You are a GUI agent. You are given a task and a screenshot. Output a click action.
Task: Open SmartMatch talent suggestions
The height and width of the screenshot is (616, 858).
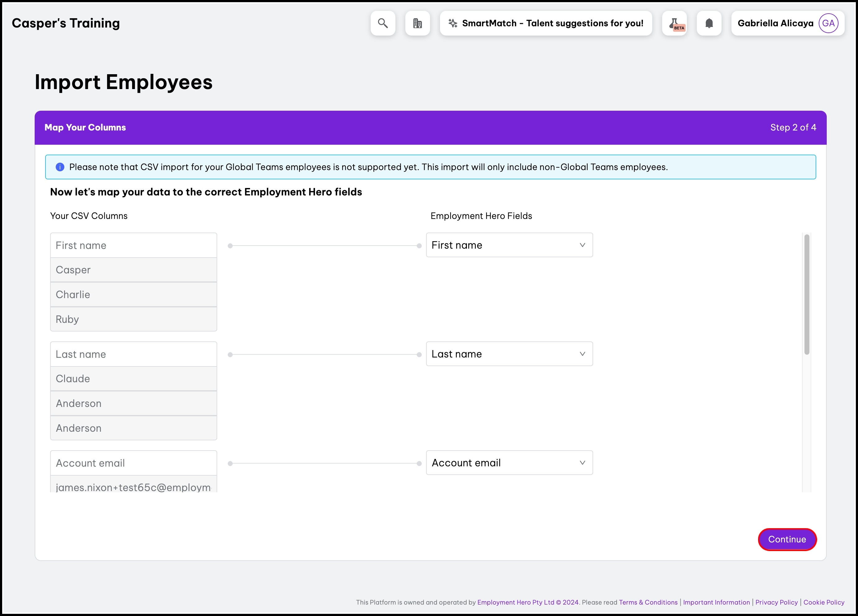[552, 23]
